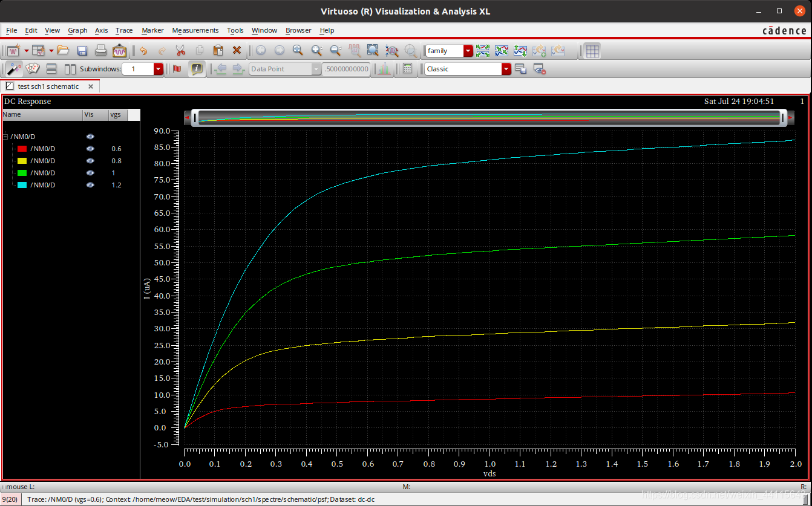This screenshot has height=506, width=812.
Task: Click the save floppy disk icon
Action: 82,51
